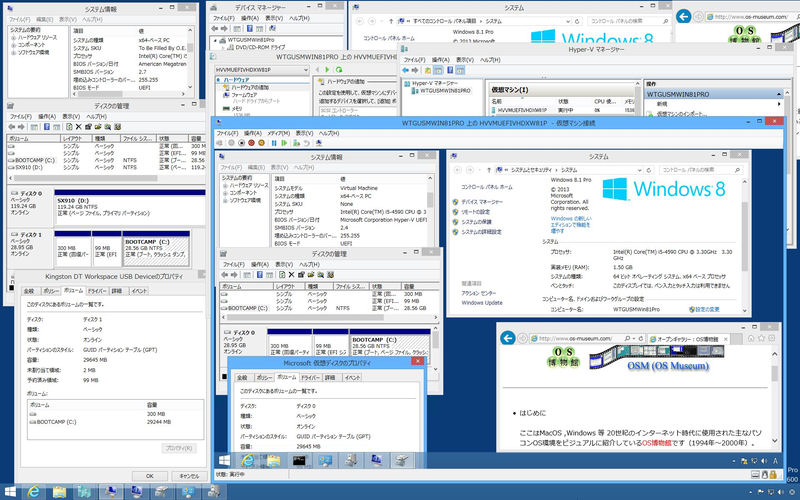
Task: Expand Software Environment in host System Information tree
Action: tap(13, 52)
